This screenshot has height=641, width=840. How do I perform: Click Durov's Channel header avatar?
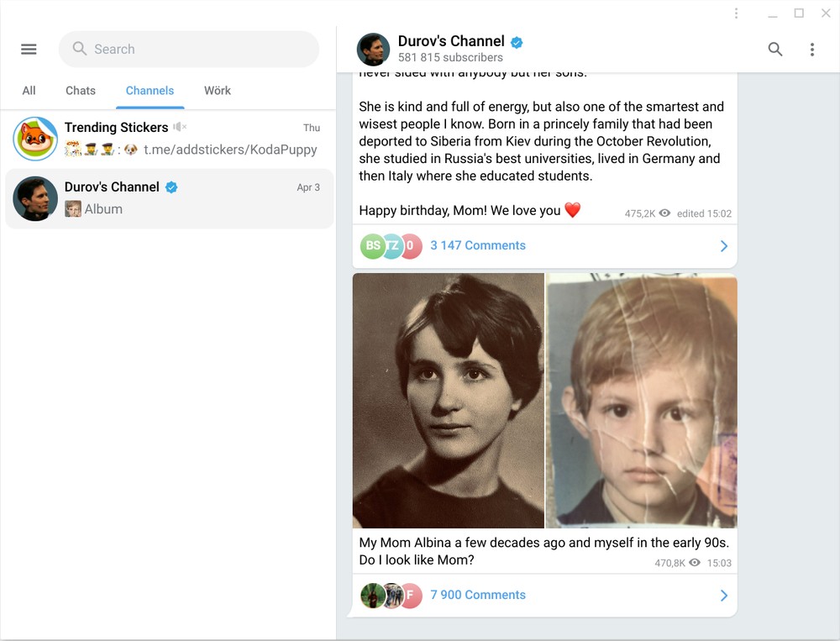[373, 50]
